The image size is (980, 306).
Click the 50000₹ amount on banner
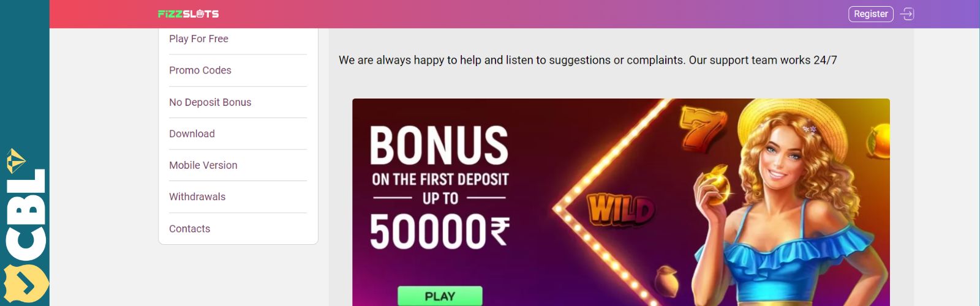(439, 231)
